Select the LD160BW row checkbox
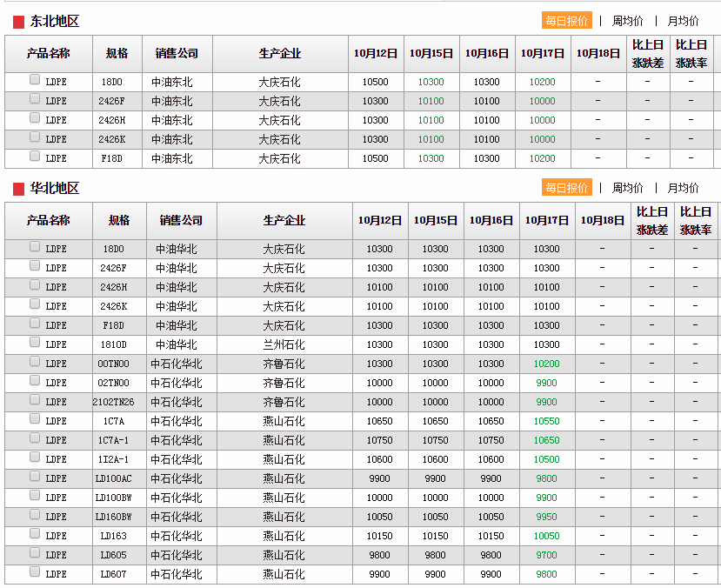This screenshot has height=588, width=721. pyautogui.click(x=35, y=514)
